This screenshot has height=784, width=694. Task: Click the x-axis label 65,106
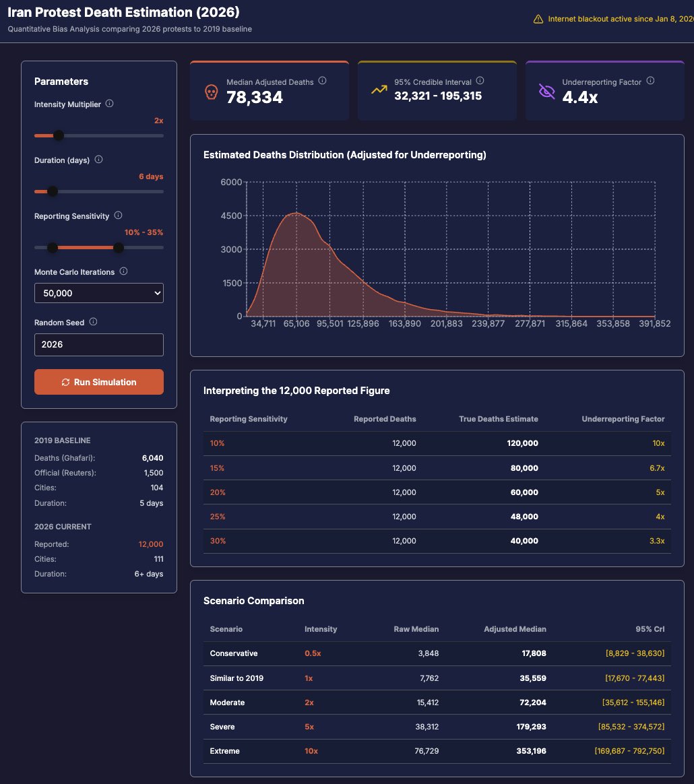(x=296, y=323)
